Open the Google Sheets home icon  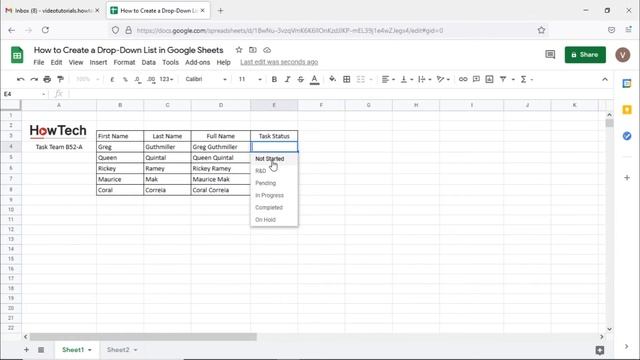click(x=17, y=55)
